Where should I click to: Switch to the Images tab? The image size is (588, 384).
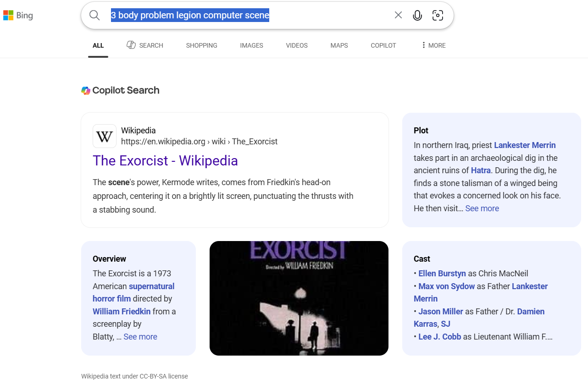coord(251,45)
